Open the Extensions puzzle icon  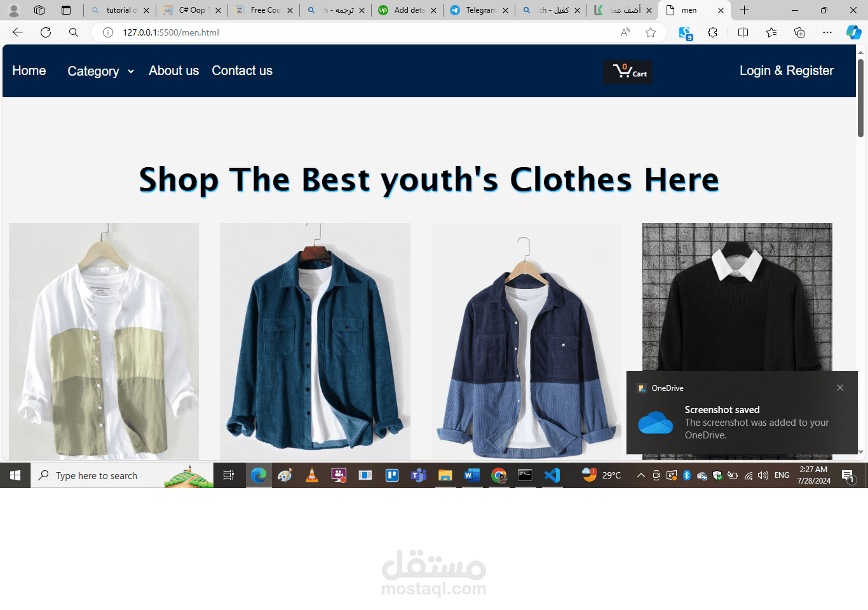pyautogui.click(x=713, y=32)
